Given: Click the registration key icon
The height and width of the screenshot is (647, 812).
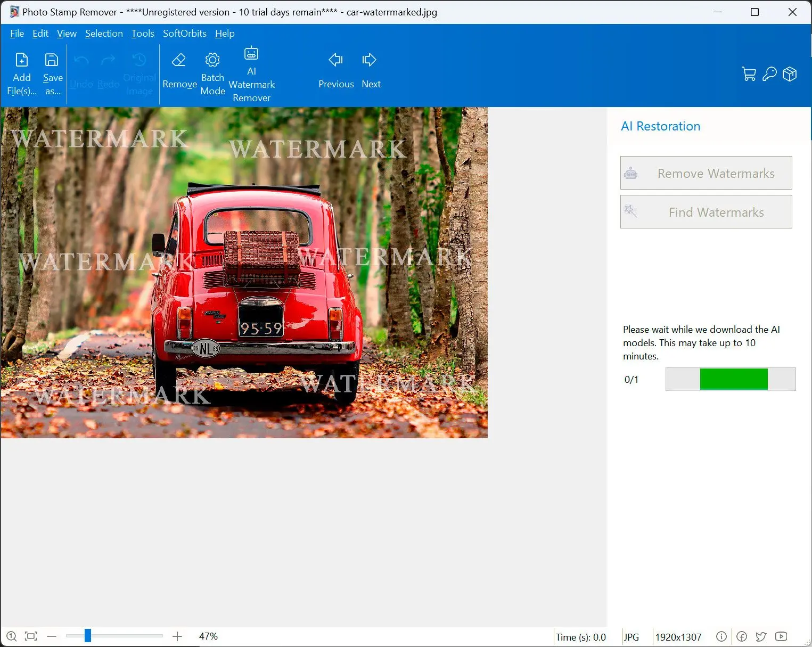Looking at the screenshot, I should (x=769, y=74).
